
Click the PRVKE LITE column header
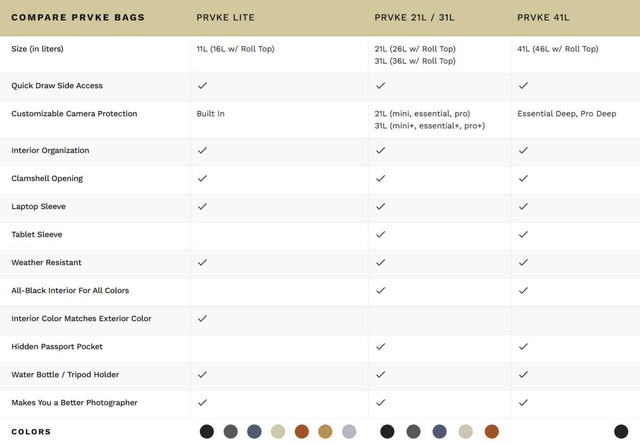226,18
